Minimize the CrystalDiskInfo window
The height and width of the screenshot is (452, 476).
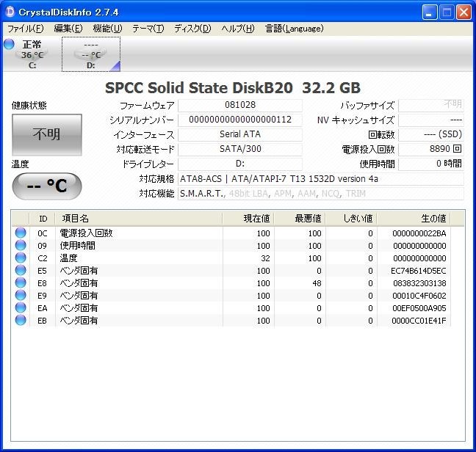tap(430, 12)
